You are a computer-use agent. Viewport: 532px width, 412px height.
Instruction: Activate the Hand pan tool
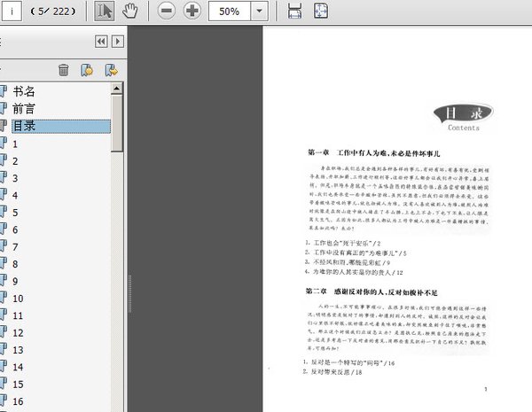(130, 12)
